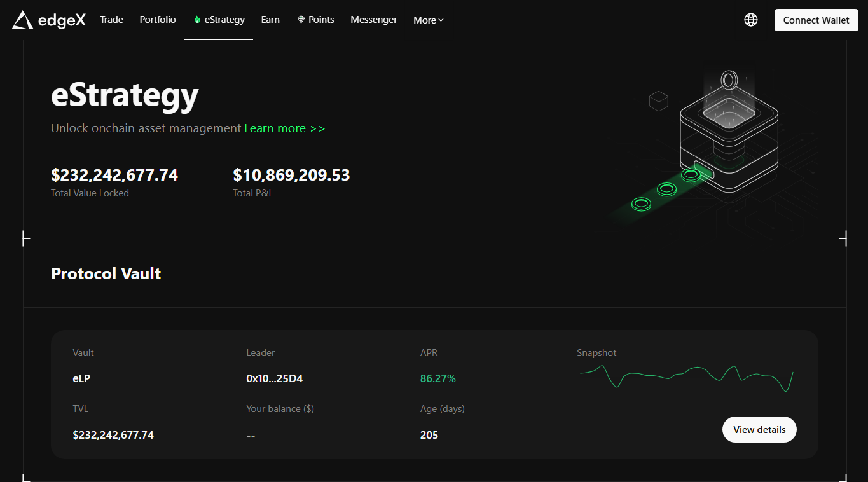Click the flame icon beside eStrategy

[x=197, y=20]
